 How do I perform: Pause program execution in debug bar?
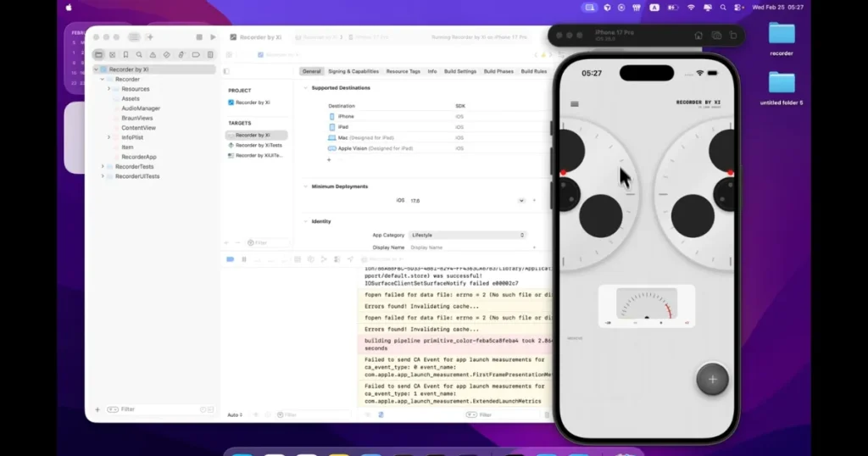(244, 259)
